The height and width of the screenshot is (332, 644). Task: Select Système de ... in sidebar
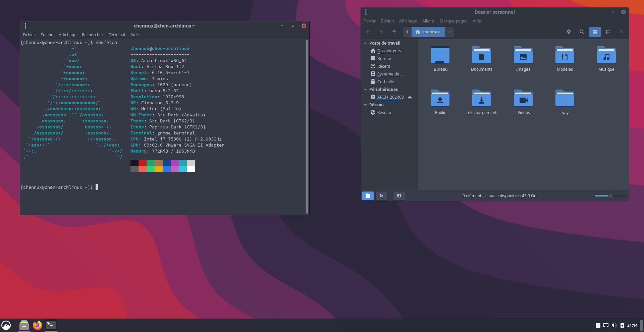[390, 74]
